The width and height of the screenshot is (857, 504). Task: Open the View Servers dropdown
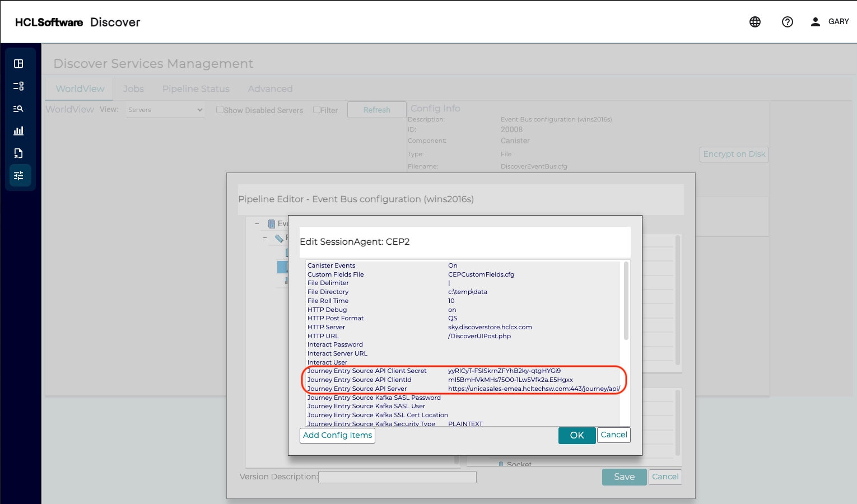165,110
